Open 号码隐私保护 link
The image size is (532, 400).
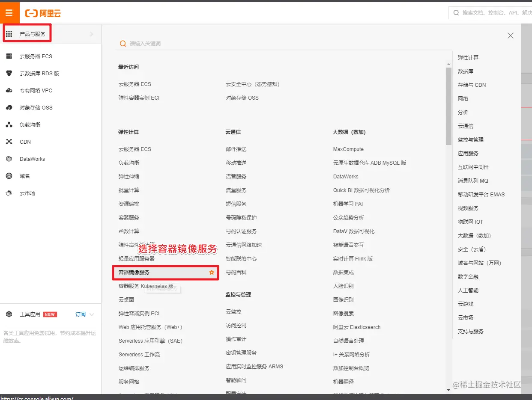(241, 217)
